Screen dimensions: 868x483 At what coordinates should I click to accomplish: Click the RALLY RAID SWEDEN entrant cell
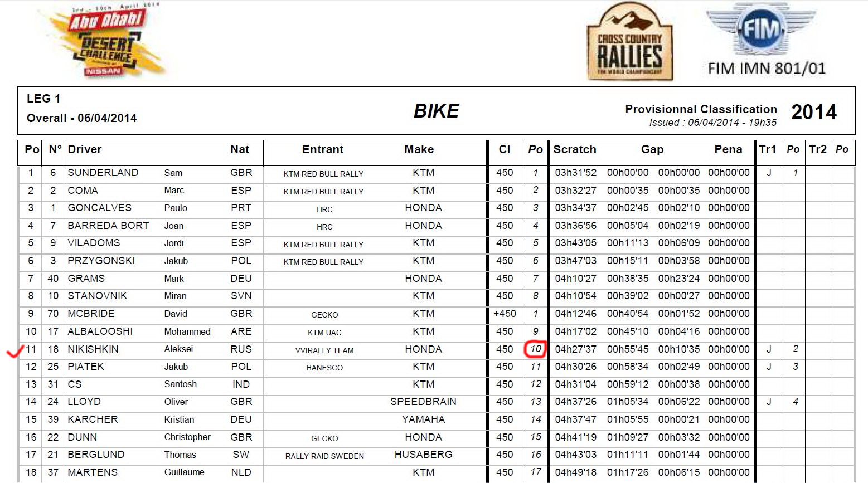(324, 456)
